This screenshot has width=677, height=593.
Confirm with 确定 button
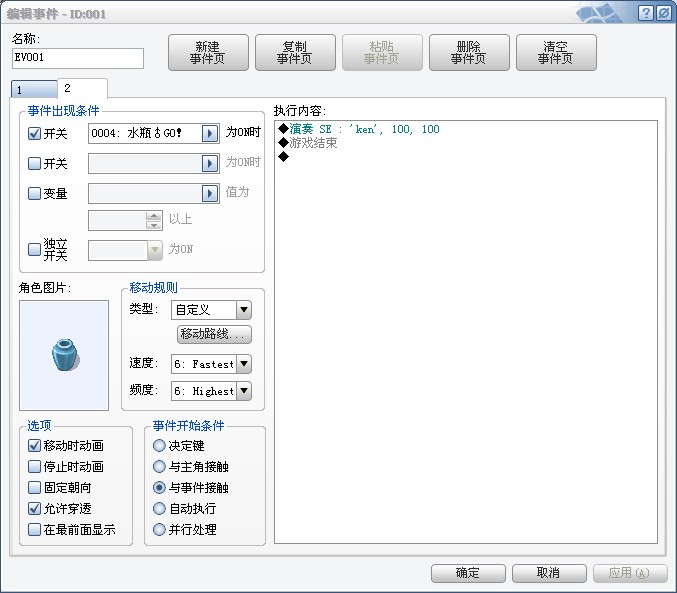click(x=468, y=573)
